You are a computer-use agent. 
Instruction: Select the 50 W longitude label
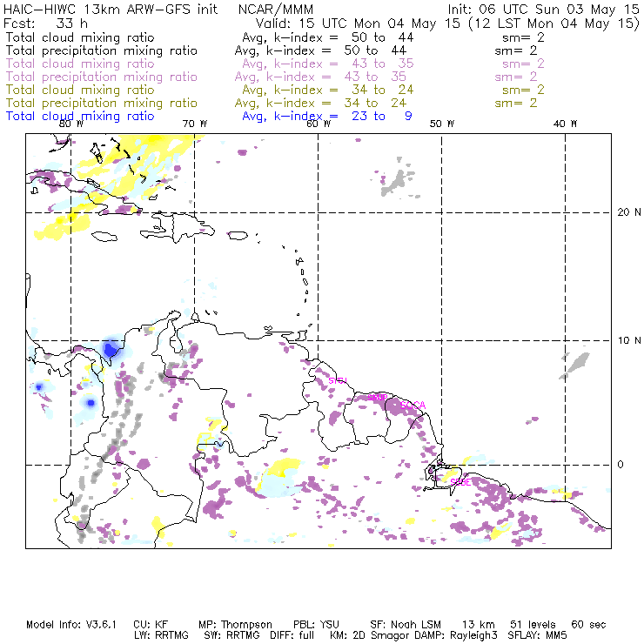click(442, 124)
